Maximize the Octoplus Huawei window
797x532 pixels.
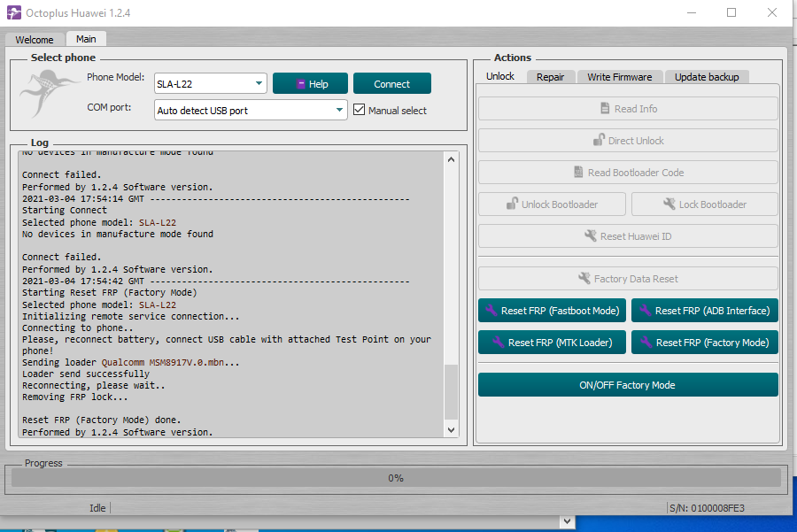731,12
